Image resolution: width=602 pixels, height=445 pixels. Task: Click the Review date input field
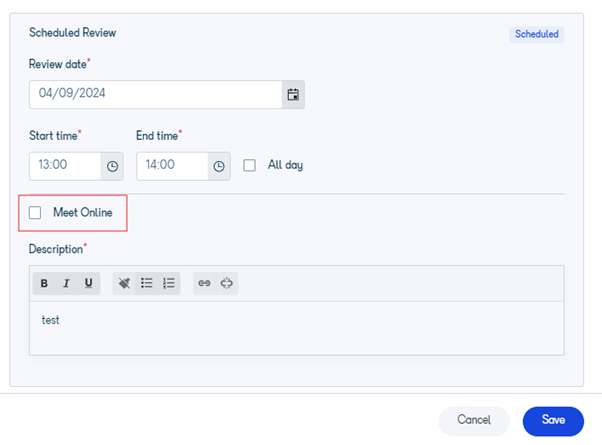156,94
